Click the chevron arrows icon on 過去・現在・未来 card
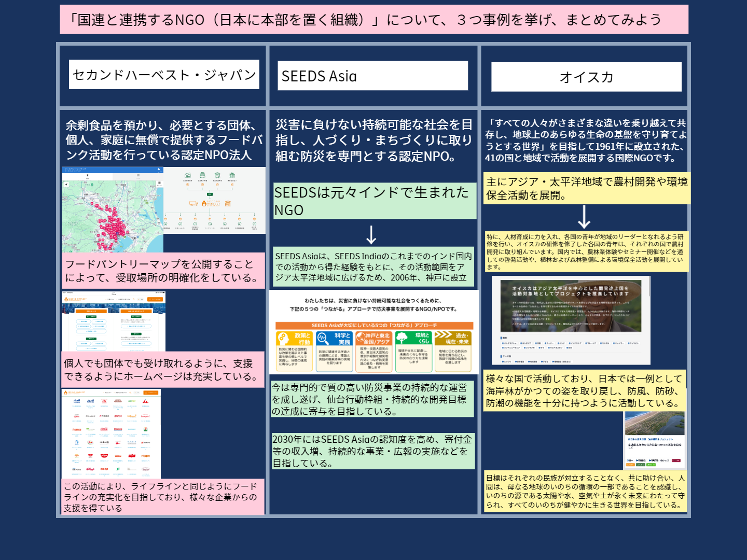 pyautogui.click(x=443, y=335)
